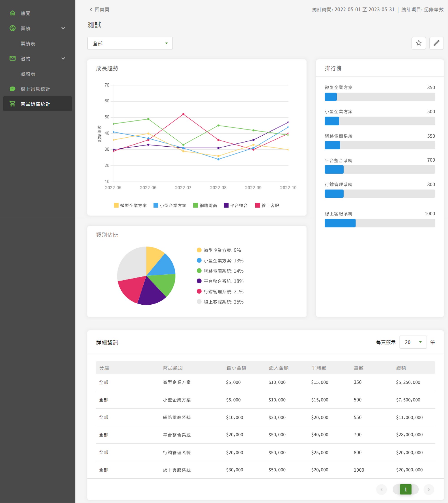Click the 總額 column header
This screenshot has width=448, height=503.
401,368
